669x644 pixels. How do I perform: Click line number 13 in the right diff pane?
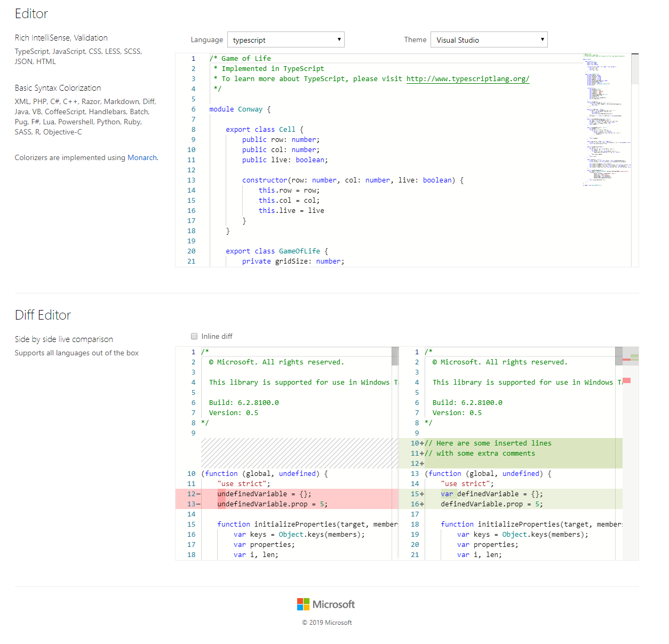415,474
